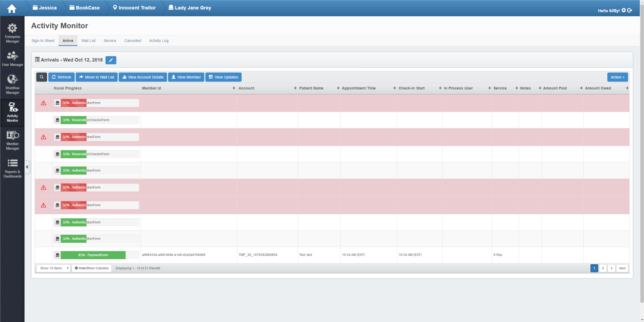Viewport: 644px width, 322px height.
Task: Open the Action dropdown menu
Action: tap(617, 77)
